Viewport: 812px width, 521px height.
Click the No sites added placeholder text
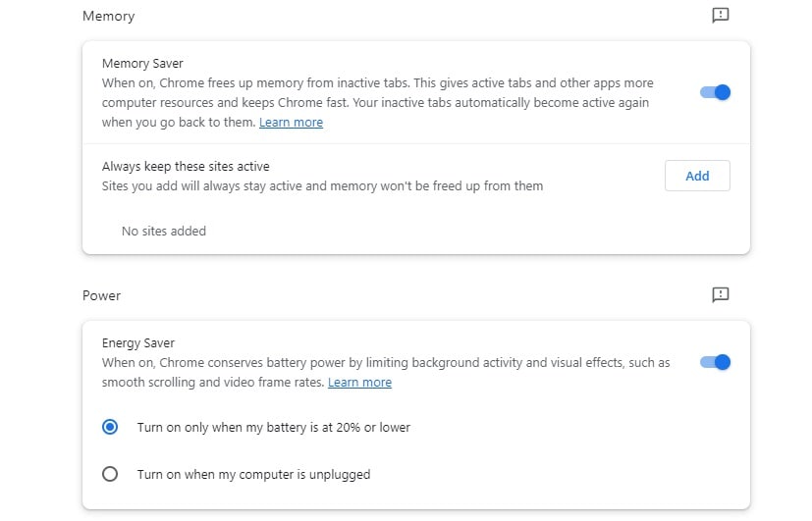(164, 232)
